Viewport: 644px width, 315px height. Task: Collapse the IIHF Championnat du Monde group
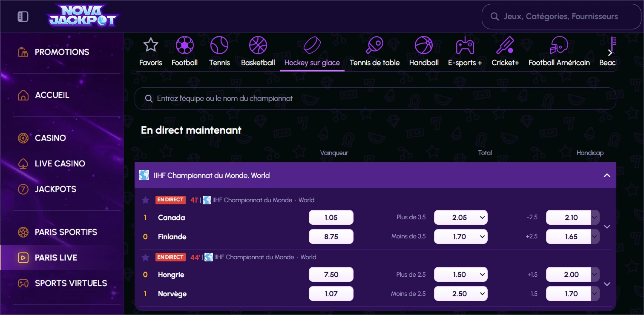pyautogui.click(x=607, y=175)
